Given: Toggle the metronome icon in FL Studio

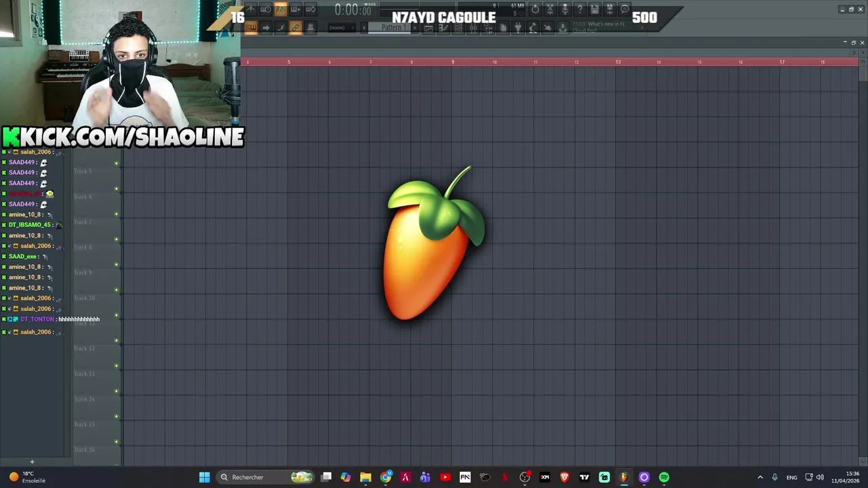Looking at the screenshot, I should point(251,9).
